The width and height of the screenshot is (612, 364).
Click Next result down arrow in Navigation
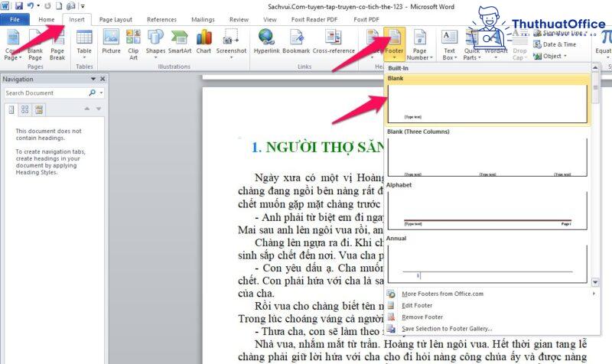point(99,109)
